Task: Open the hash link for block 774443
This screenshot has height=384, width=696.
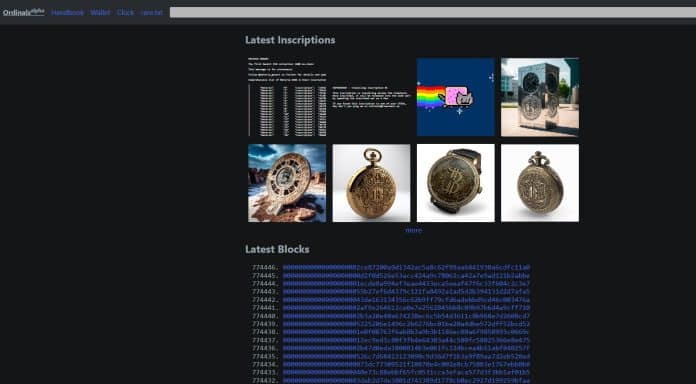Action: [x=407, y=292]
